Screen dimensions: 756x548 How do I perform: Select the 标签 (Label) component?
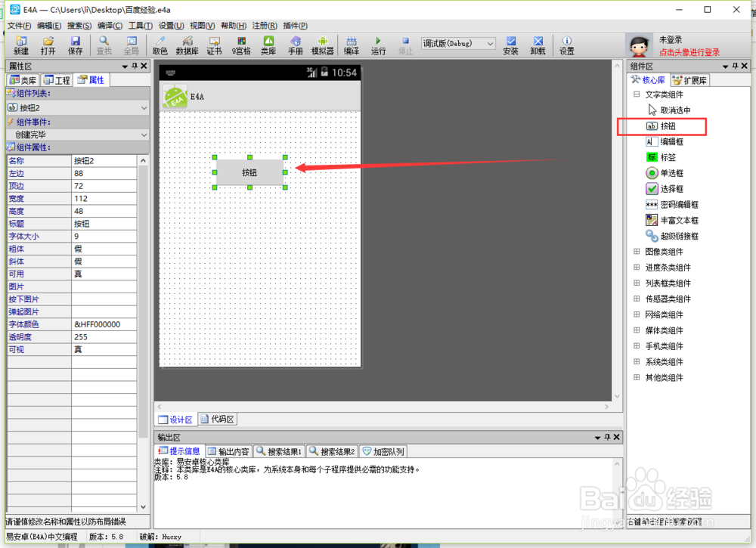[x=661, y=158]
